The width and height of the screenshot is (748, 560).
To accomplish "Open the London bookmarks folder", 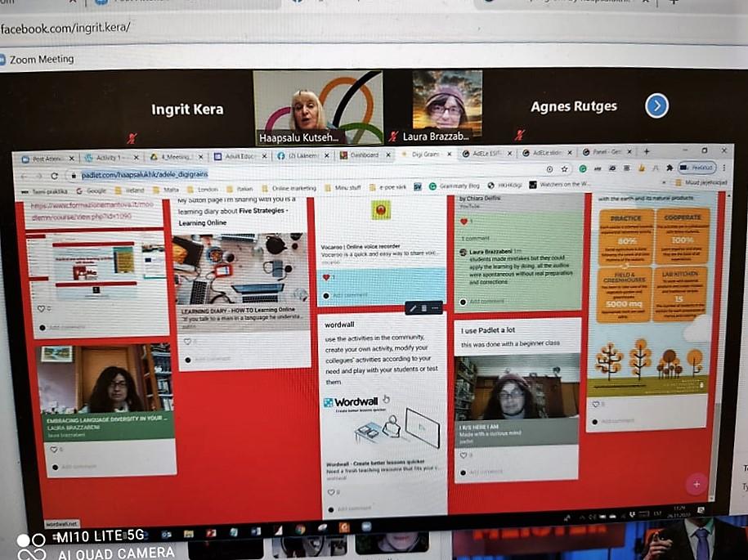I will [204, 190].
